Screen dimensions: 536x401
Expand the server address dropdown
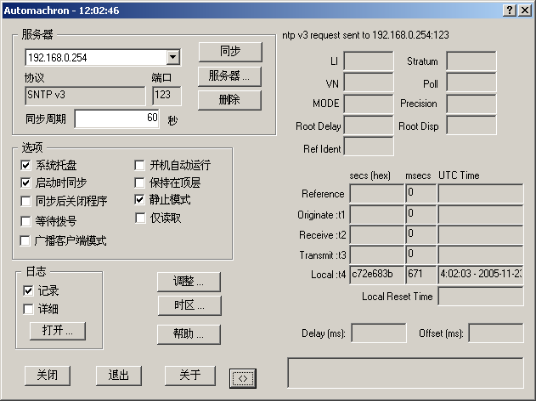point(173,57)
